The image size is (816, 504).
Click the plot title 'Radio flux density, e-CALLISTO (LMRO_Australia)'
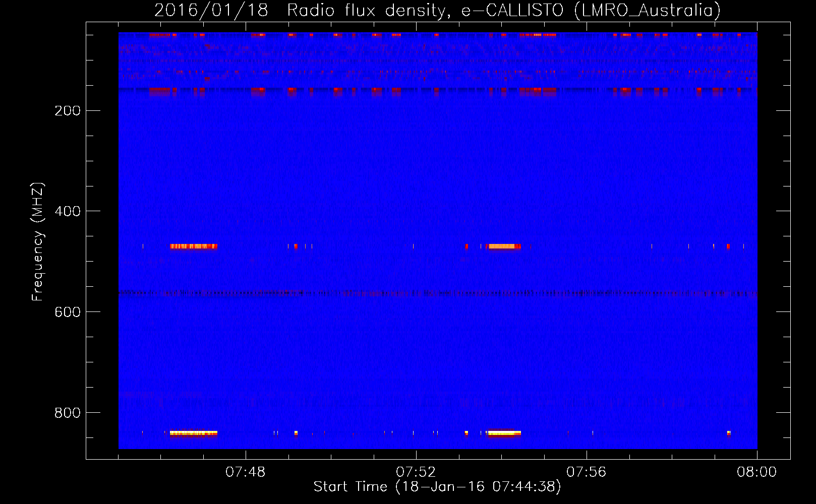tap(504, 11)
